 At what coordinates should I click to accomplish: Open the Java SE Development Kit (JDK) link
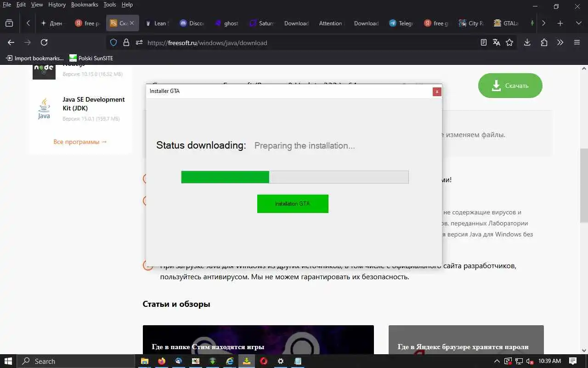[94, 104]
